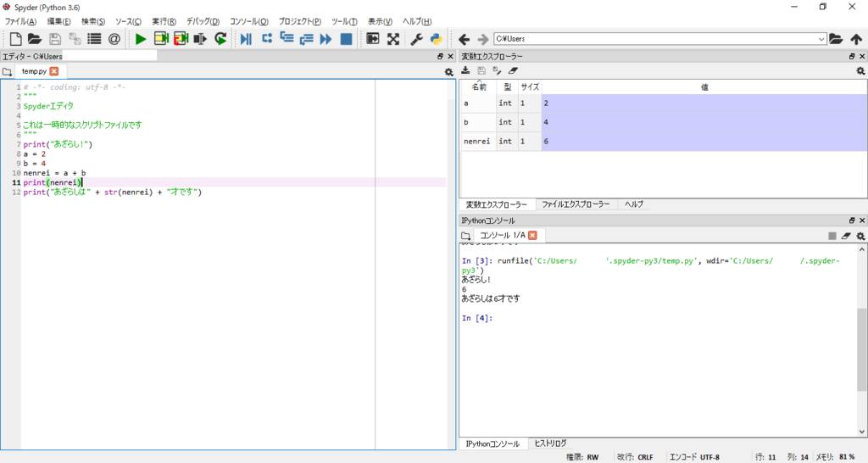The image size is (868, 463).
Task: Go forward with the right arrow icon
Action: coord(482,39)
